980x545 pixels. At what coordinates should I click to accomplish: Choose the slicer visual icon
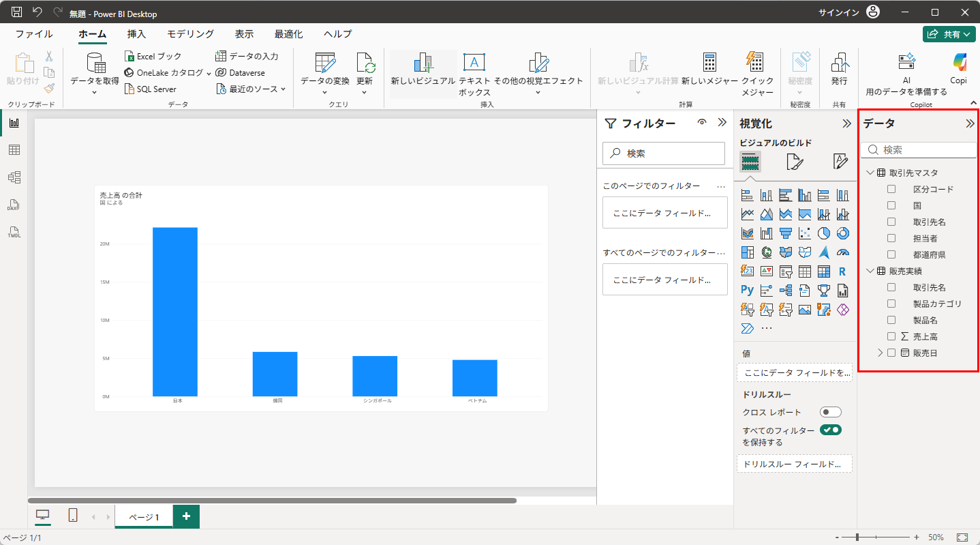tap(785, 271)
